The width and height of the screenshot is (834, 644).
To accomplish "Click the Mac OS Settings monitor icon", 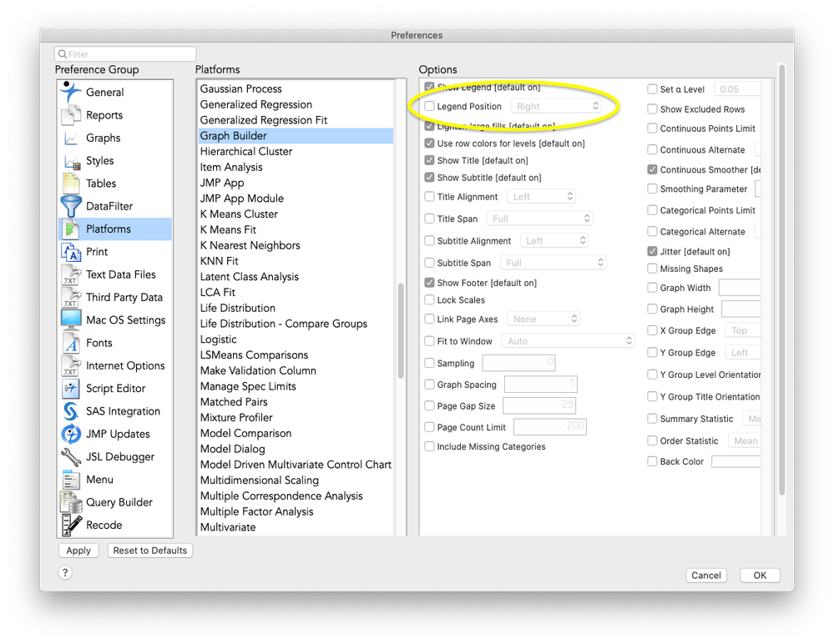I will pyautogui.click(x=71, y=319).
